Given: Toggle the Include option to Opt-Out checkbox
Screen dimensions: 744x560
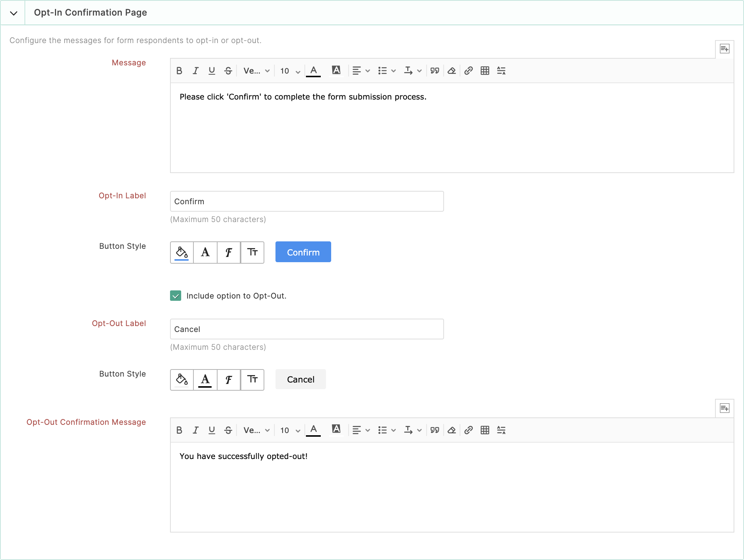Looking at the screenshot, I should tap(175, 295).
